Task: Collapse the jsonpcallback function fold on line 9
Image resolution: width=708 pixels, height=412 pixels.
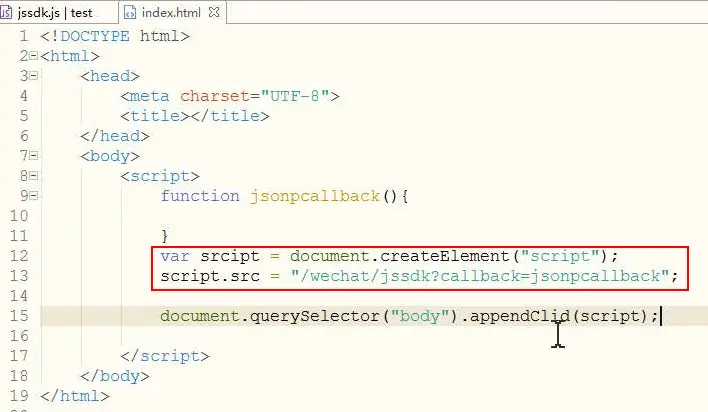Action: coord(33,196)
